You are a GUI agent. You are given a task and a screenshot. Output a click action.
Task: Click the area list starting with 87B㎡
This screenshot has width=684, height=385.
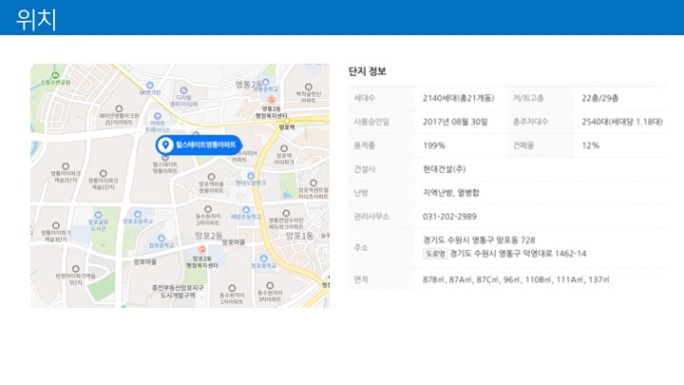[516, 279]
